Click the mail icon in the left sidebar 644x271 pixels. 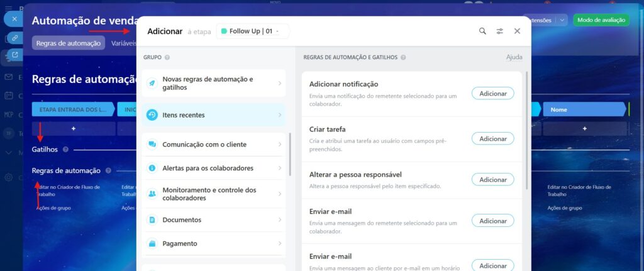(9, 77)
